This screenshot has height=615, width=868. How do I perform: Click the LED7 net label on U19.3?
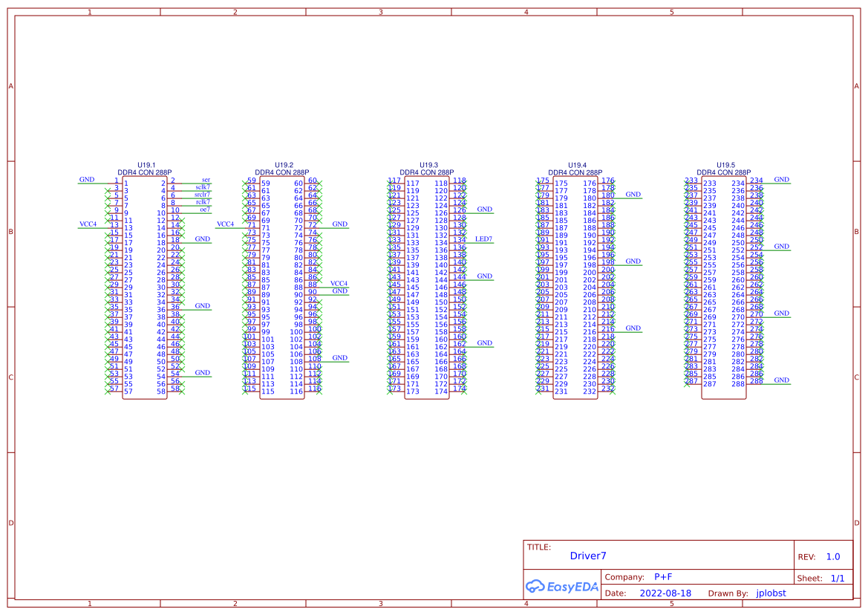point(485,238)
